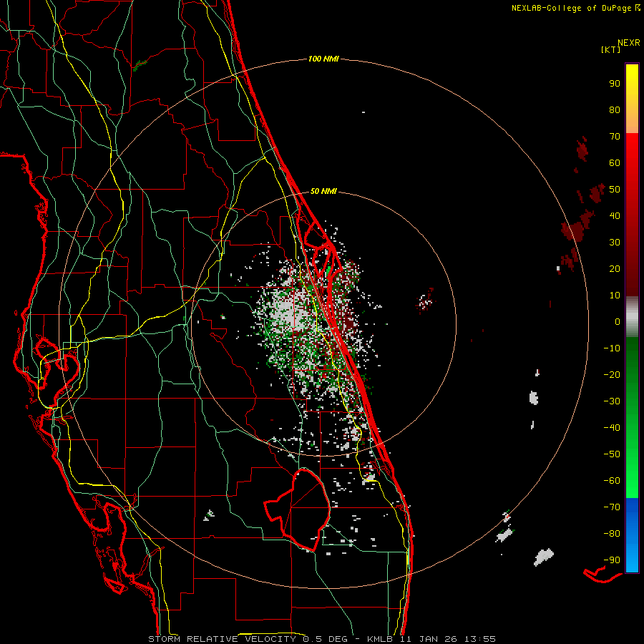Click the -30 value on velocity scale

click(612, 401)
